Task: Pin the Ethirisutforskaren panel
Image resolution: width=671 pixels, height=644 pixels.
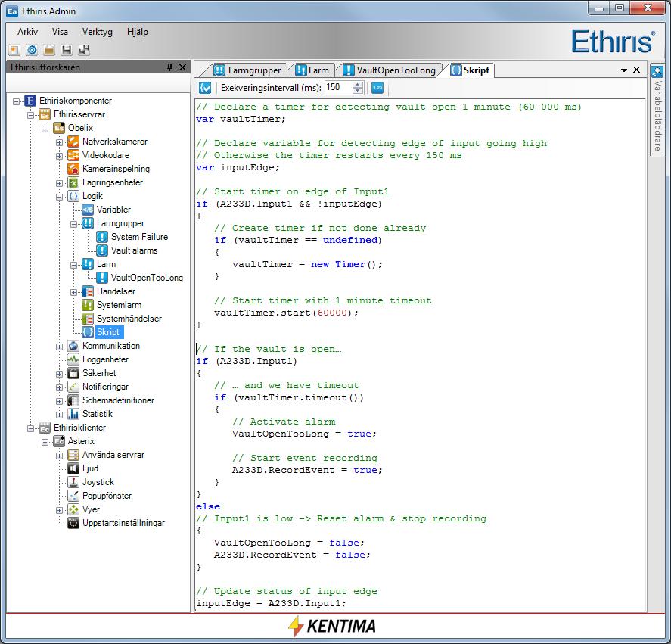Action: tap(170, 67)
